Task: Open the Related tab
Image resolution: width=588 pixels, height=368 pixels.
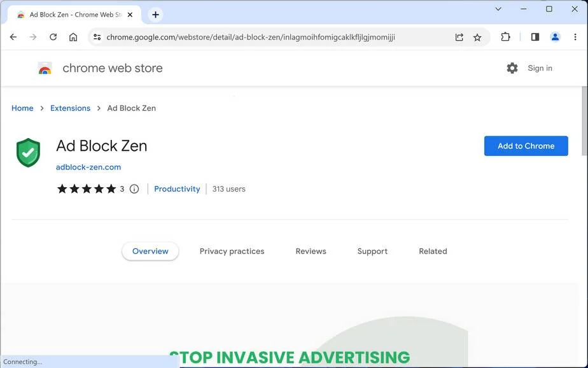Action: coord(433,251)
